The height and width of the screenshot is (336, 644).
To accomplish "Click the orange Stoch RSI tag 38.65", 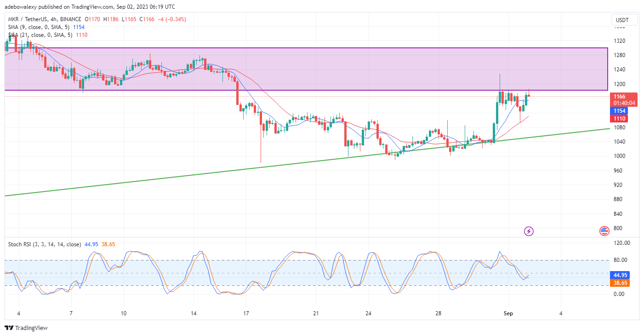I will pos(619,283).
